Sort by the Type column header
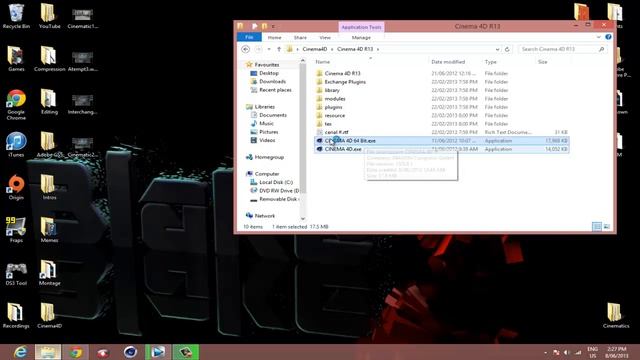 tap(509, 62)
